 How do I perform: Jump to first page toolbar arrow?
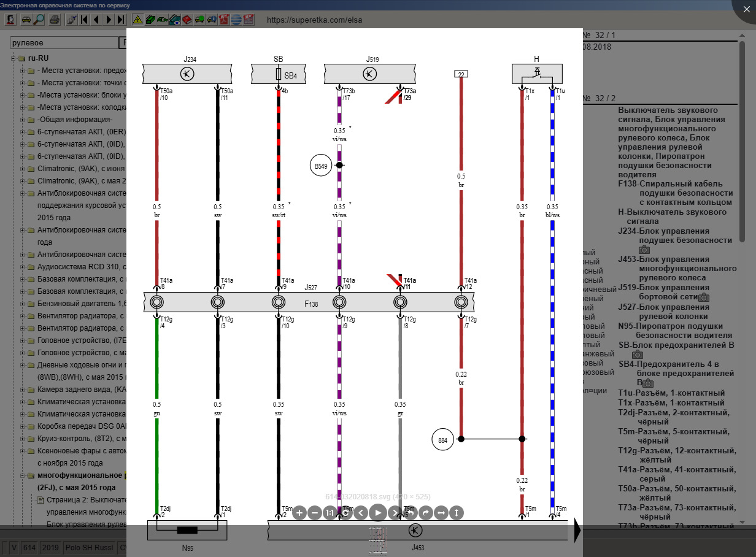[85, 20]
